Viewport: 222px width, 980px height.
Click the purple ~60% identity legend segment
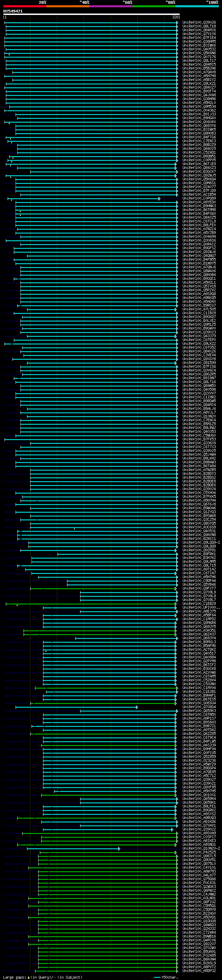[111, 6]
